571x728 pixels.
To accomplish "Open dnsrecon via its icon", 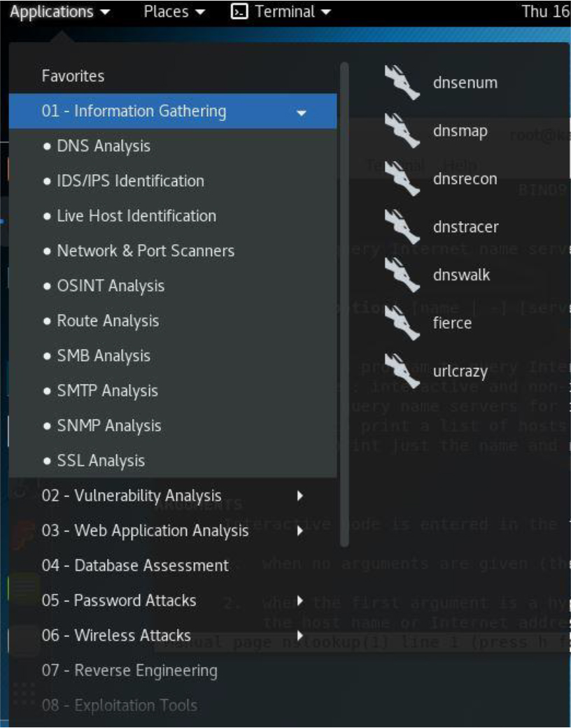I will 402,179.
